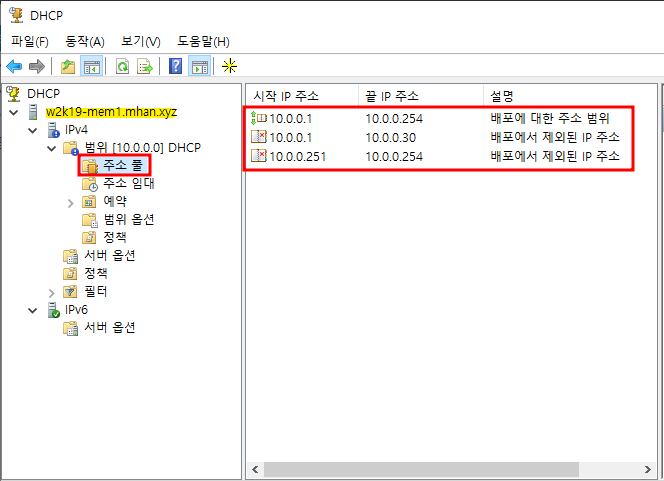Screen dimensions: 664x481
Task: Expand the 필터 tree node
Action: tap(52, 293)
